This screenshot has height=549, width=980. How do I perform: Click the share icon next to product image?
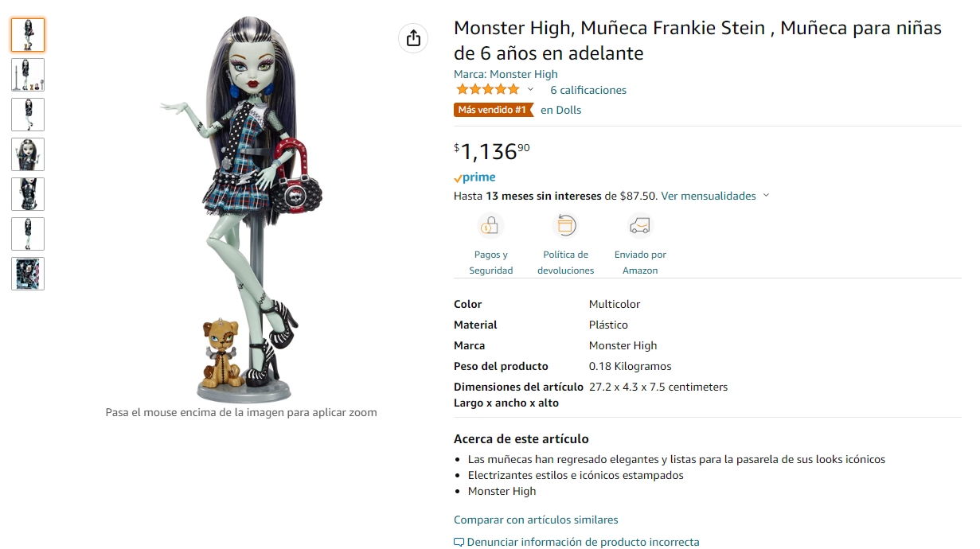tap(412, 37)
